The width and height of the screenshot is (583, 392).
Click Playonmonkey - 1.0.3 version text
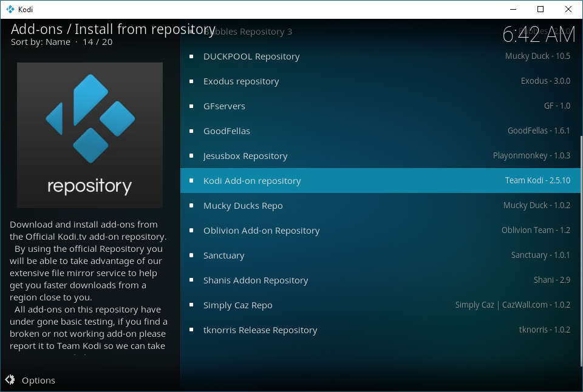(532, 156)
